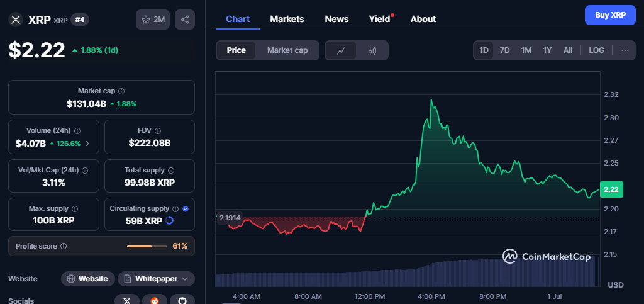Show info for Total supply
This screenshot has width=644, height=304.
tap(171, 170)
